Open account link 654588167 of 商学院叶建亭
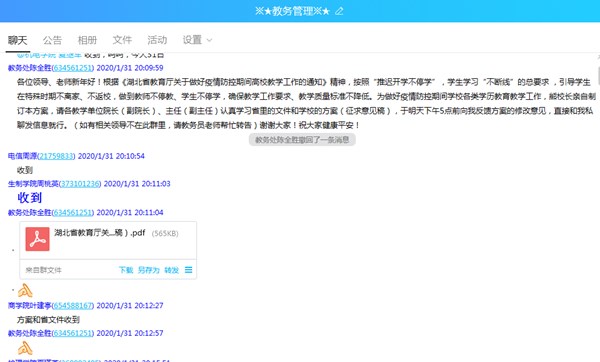The image size is (600, 362). (72, 305)
